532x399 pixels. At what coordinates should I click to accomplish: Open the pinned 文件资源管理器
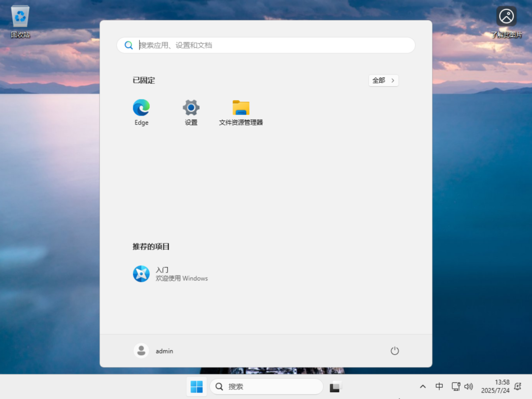tap(241, 112)
